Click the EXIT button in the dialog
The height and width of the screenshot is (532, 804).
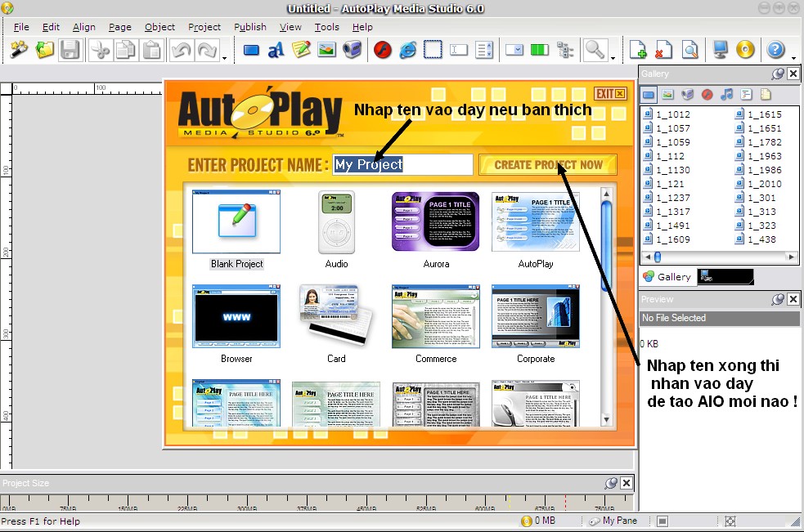pos(610,93)
